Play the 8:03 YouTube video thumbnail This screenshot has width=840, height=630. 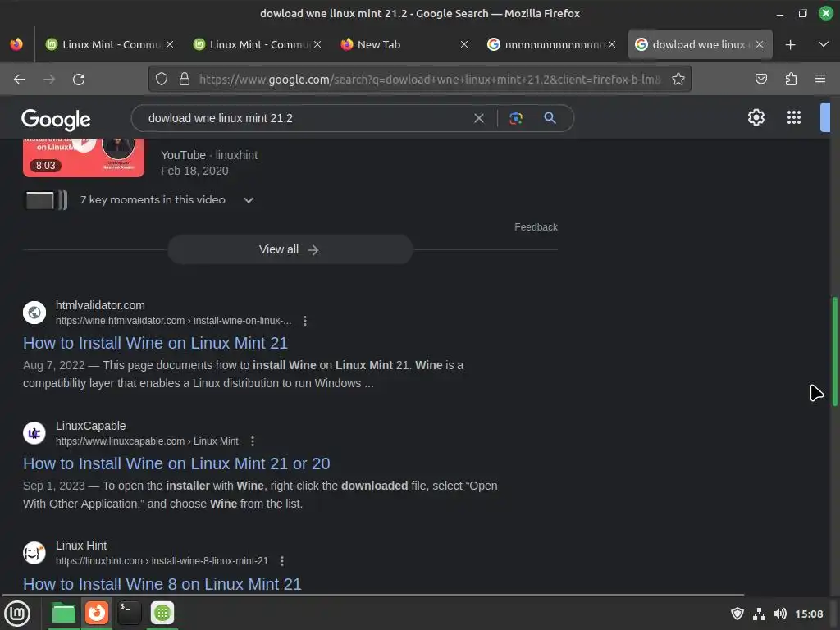tap(84, 157)
